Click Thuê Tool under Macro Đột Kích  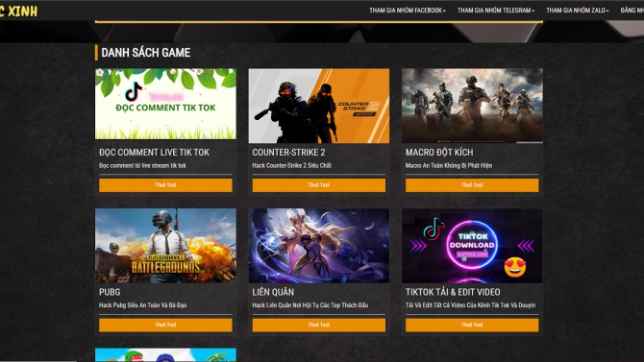pos(472,185)
